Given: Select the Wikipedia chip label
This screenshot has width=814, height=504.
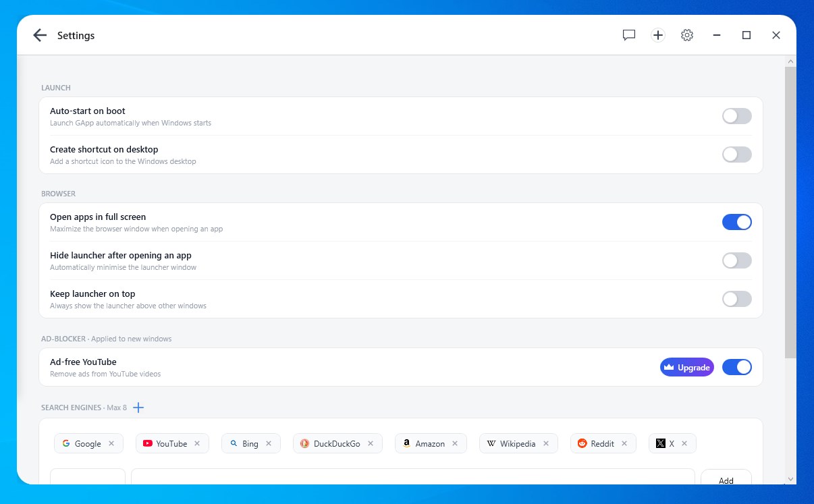Looking at the screenshot, I should (518, 444).
